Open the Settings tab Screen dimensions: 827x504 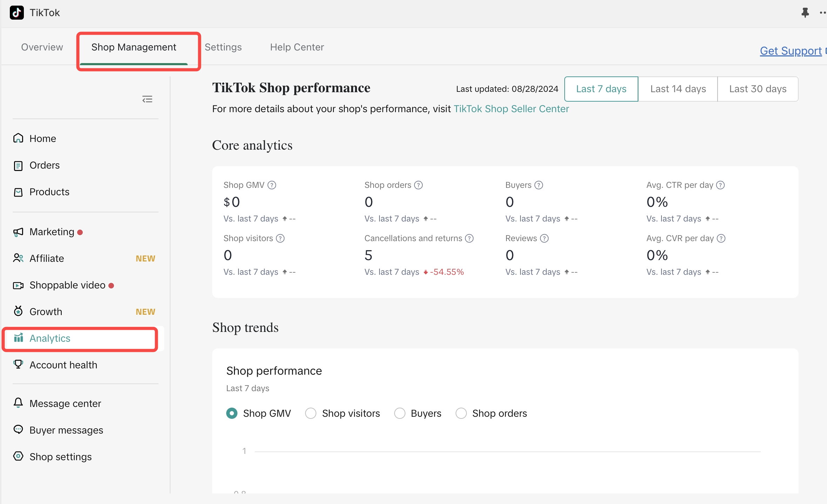coord(223,47)
